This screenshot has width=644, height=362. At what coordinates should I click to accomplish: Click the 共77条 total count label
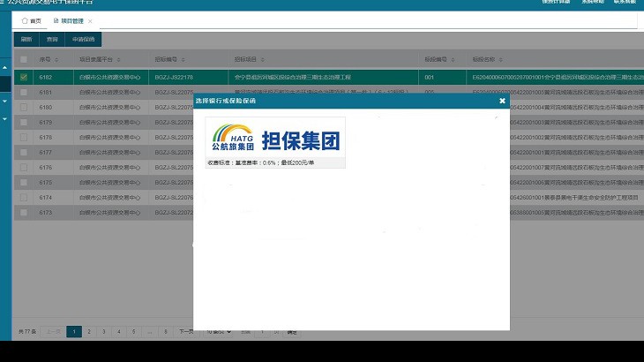(27, 332)
